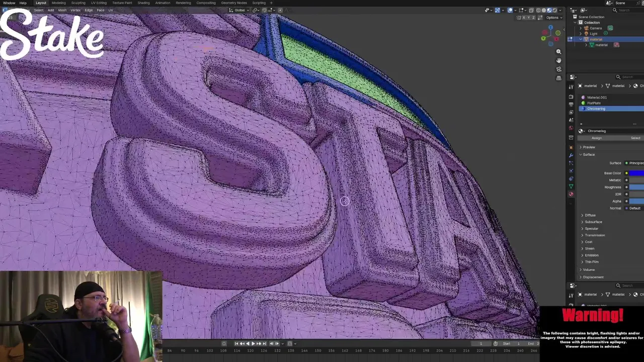Open the Physics properties tab icon
Image resolution: width=644 pixels, height=362 pixels.
pos(571,171)
